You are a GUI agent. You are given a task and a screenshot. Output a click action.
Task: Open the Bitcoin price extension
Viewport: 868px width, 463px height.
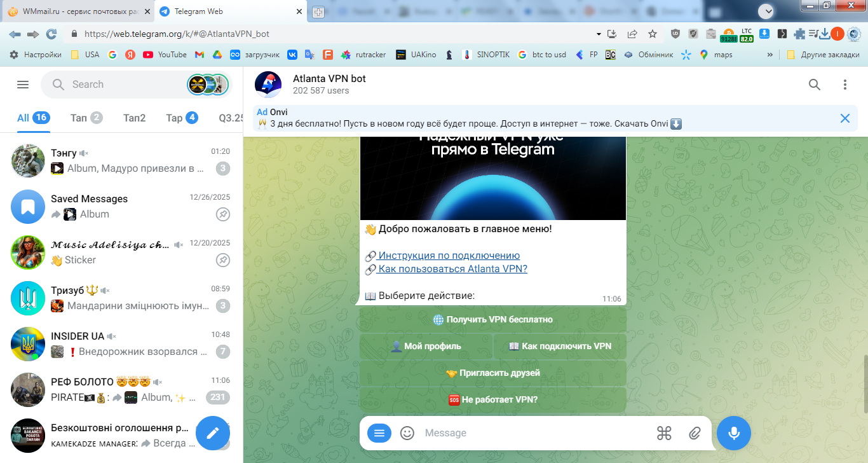click(x=728, y=36)
